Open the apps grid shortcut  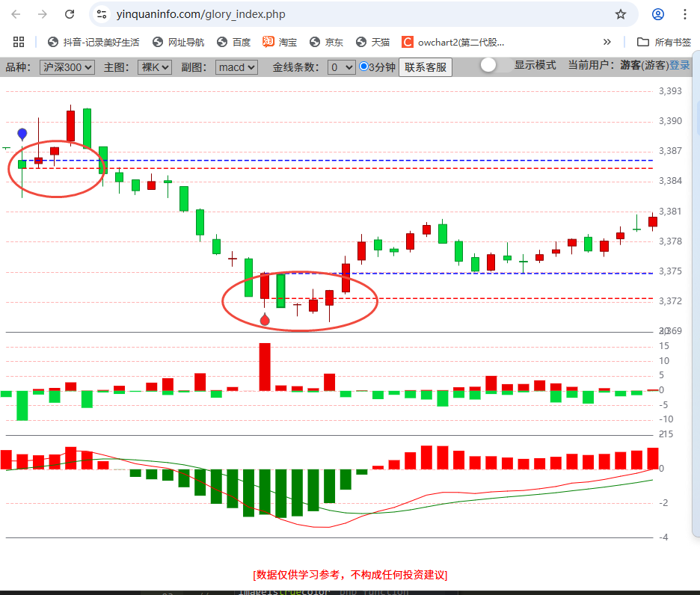(x=18, y=42)
